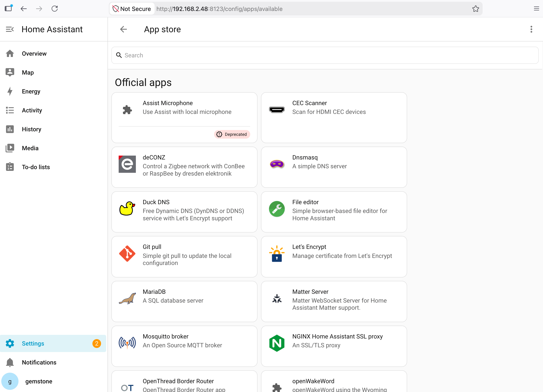This screenshot has width=543, height=392.
Task: Open the Media play icon
Action: click(x=10, y=148)
